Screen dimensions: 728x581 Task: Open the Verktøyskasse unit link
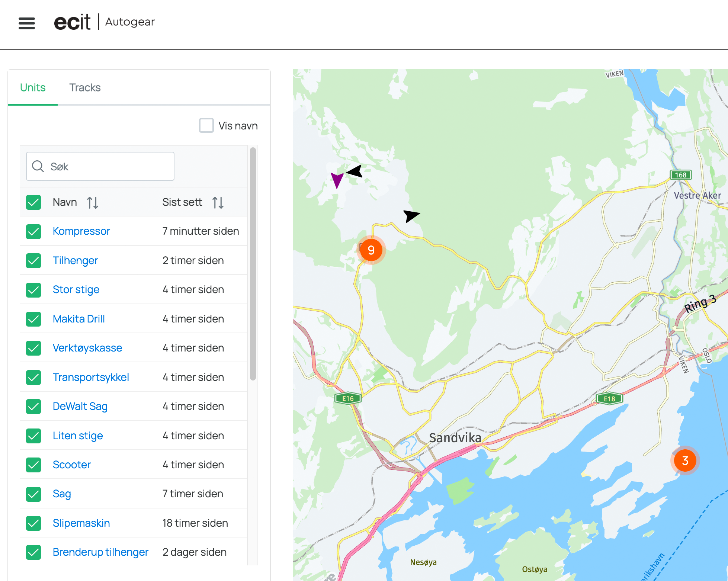(87, 348)
